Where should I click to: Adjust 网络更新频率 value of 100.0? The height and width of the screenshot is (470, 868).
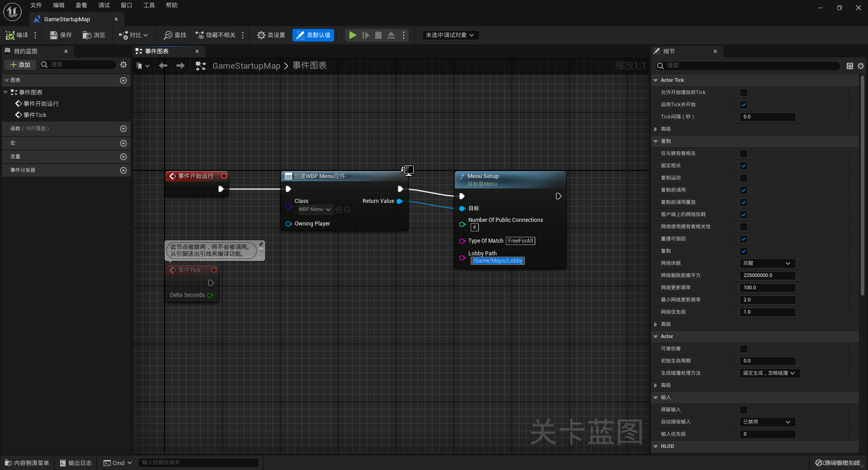coord(767,287)
